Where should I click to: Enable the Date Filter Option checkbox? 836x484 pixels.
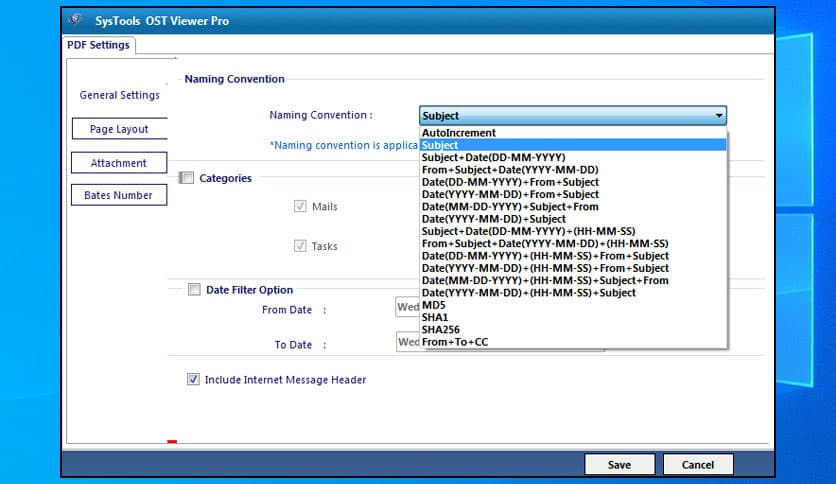coord(194,289)
